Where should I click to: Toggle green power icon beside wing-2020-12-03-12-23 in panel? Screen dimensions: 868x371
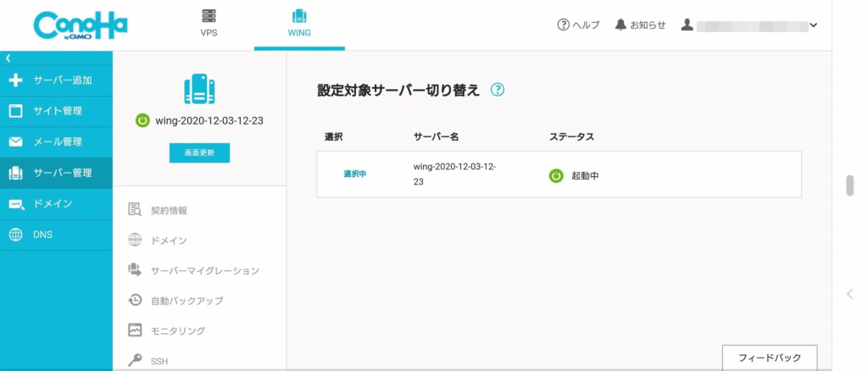click(142, 120)
